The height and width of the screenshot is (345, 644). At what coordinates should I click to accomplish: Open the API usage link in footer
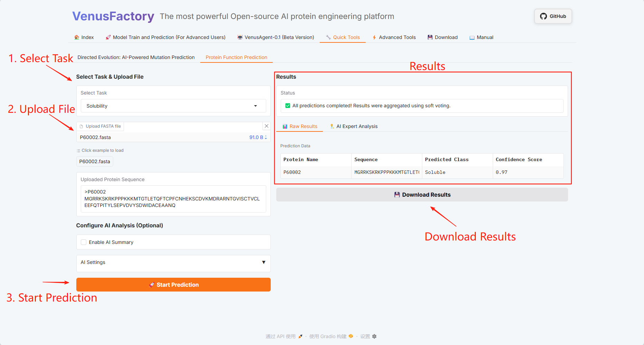coord(280,336)
